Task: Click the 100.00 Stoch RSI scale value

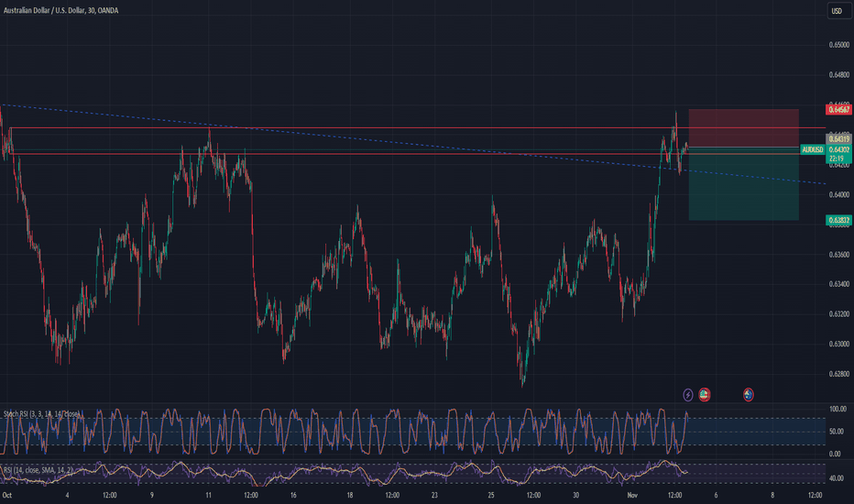Action: 838,409
